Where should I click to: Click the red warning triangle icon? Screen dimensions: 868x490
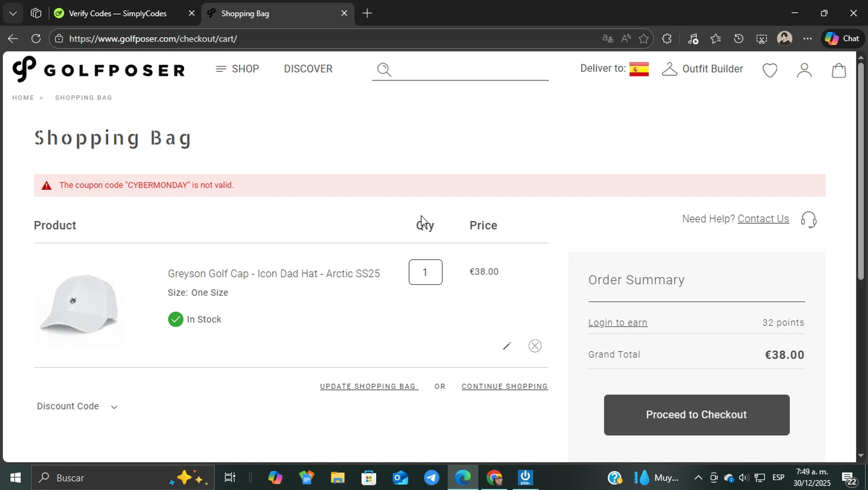(x=47, y=186)
